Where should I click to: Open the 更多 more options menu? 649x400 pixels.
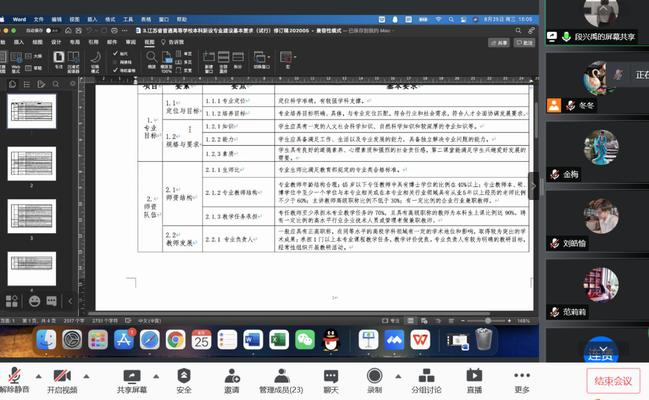tap(522, 376)
